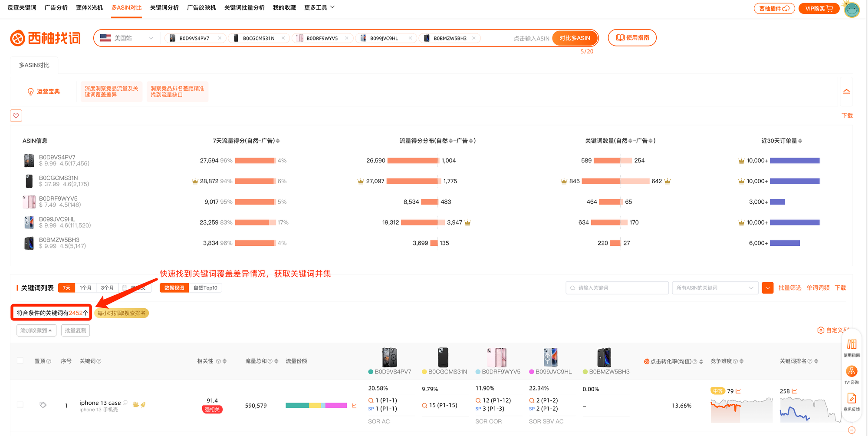Click the 西柚插件 button
This screenshot has height=436, width=868.
774,9
